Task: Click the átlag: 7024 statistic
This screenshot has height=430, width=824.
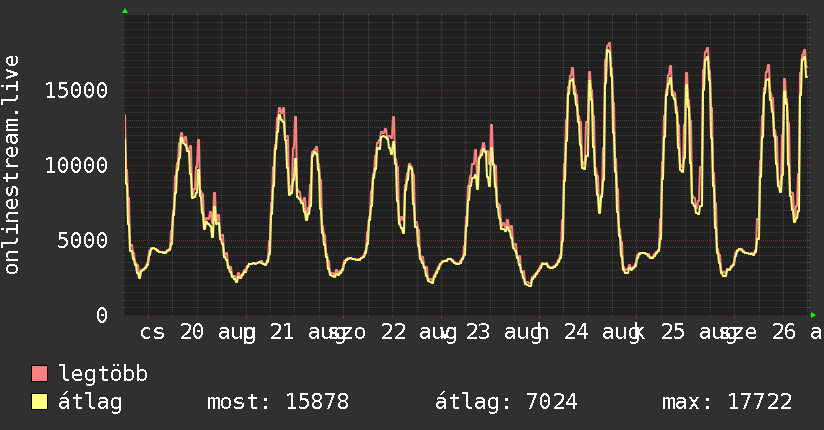Action: click(506, 402)
